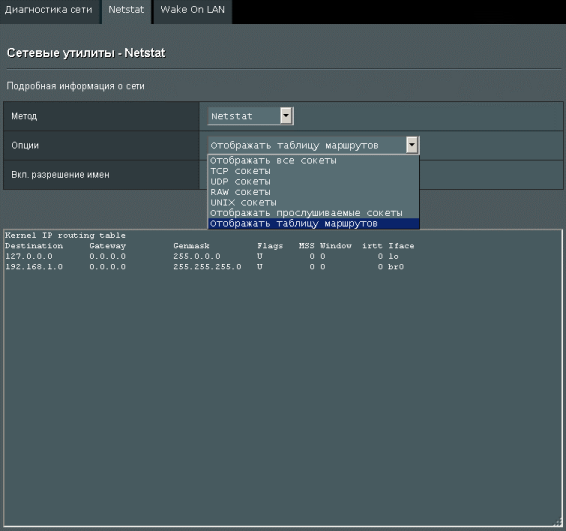Click the Метод row label
566x531 pixels.
24,116
